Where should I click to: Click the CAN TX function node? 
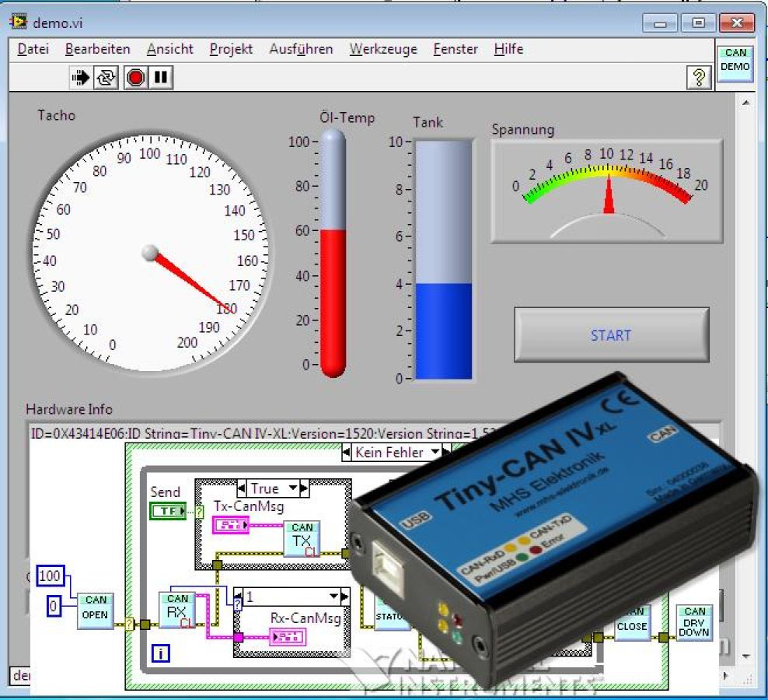pos(302,536)
